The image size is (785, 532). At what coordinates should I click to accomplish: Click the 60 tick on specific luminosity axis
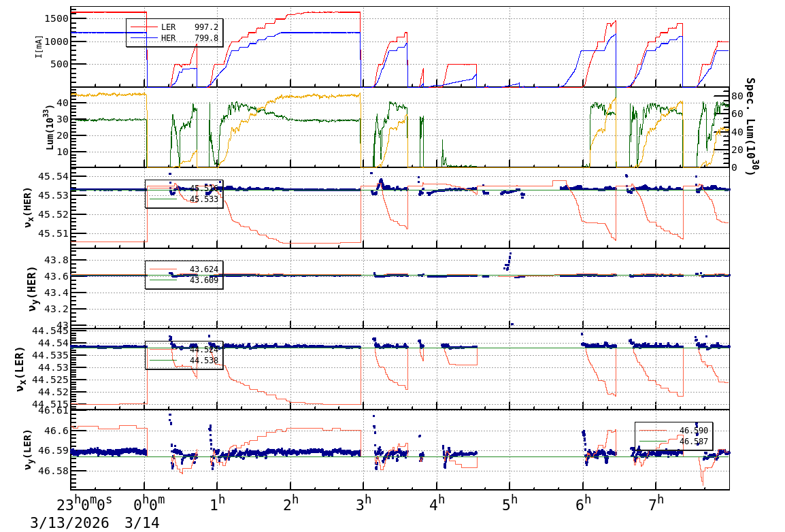[737, 114]
